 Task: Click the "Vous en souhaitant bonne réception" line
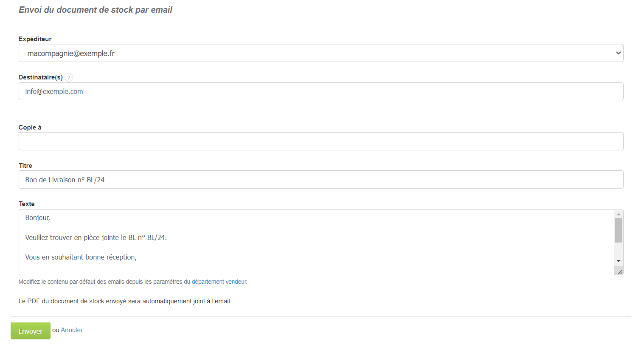click(81, 257)
